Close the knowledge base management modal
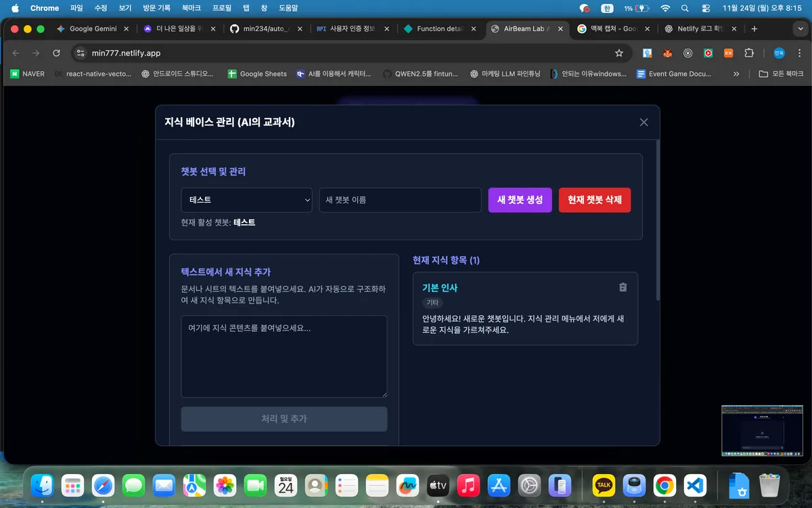This screenshot has width=812, height=508. [644, 122]
